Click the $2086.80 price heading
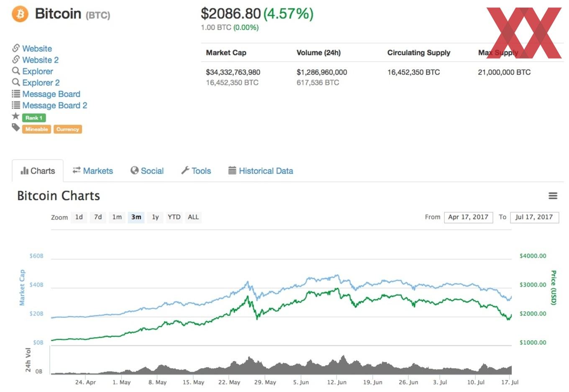 231,14
